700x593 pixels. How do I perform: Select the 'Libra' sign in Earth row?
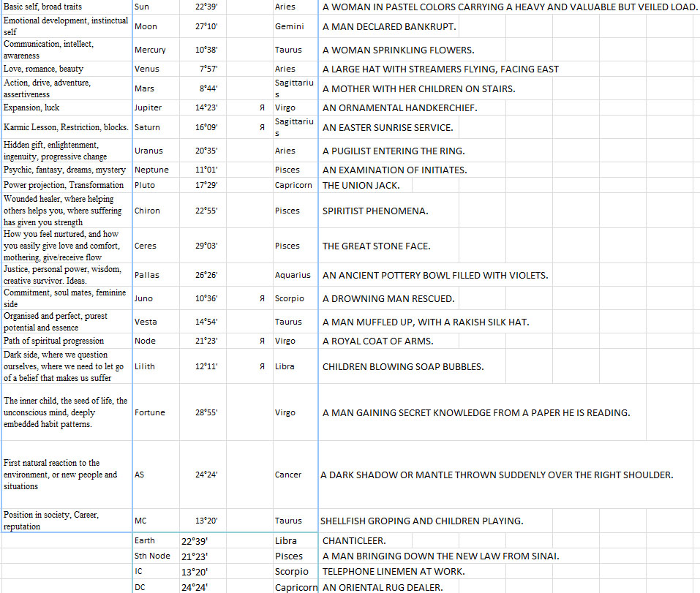(296, 540)
